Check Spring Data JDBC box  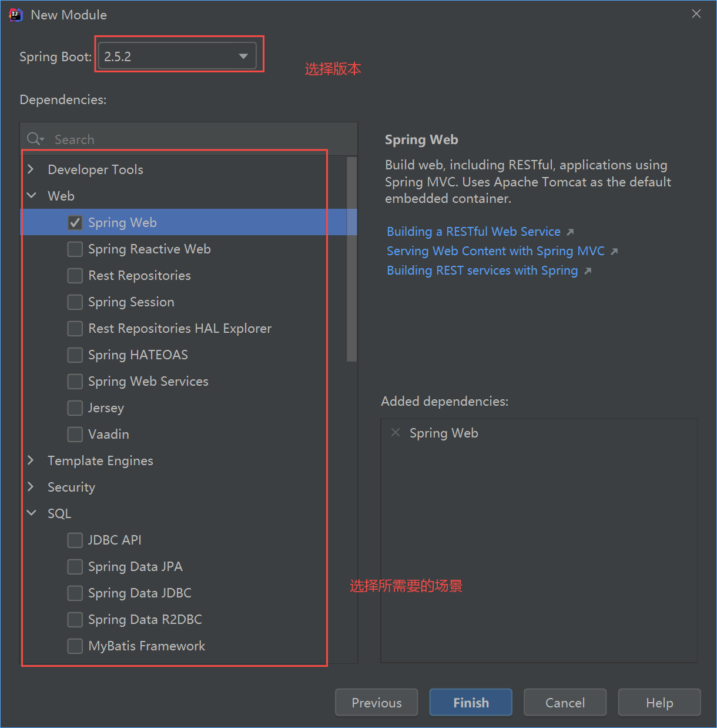pos(75,593)
